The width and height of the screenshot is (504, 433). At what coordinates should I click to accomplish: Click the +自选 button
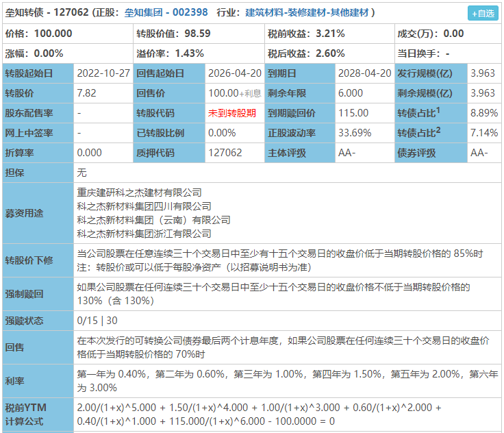pos(483,14)
